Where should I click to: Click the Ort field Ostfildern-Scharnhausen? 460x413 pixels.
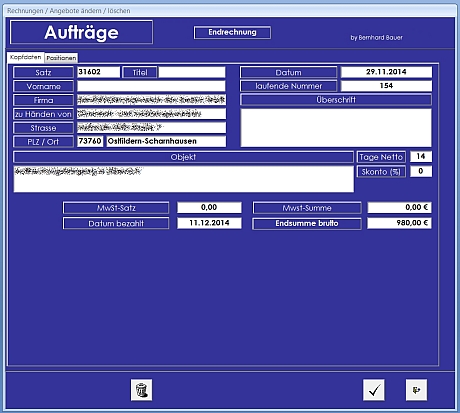tap(166, 141)
